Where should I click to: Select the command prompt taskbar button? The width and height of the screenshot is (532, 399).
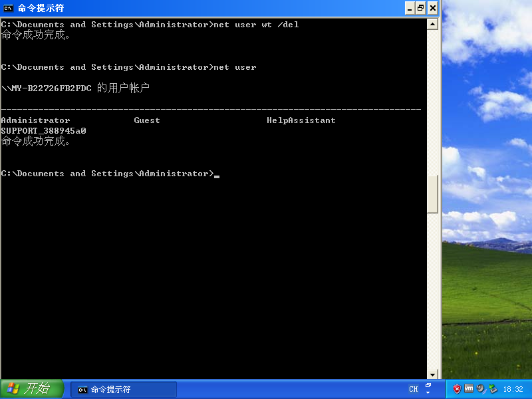pyautogui.click(x=124, y=390)
